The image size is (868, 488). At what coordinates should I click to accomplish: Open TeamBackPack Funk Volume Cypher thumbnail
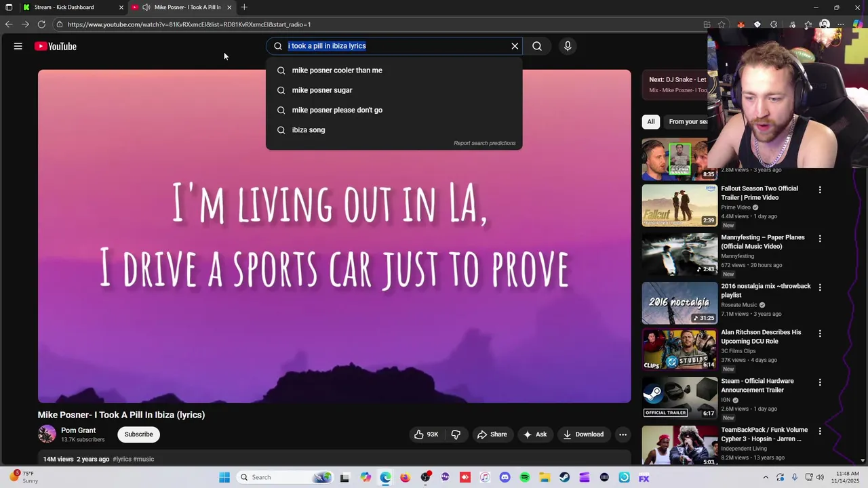pyautogui.click(x=679, y=446)
